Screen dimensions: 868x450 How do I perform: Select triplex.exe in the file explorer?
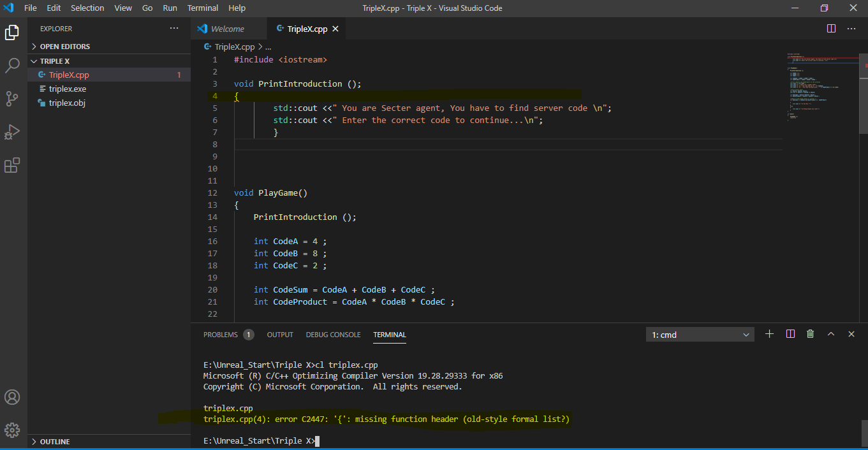coord(67,89)
